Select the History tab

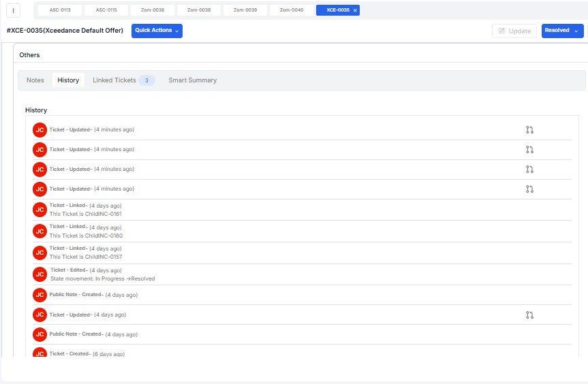coord(68,80)
